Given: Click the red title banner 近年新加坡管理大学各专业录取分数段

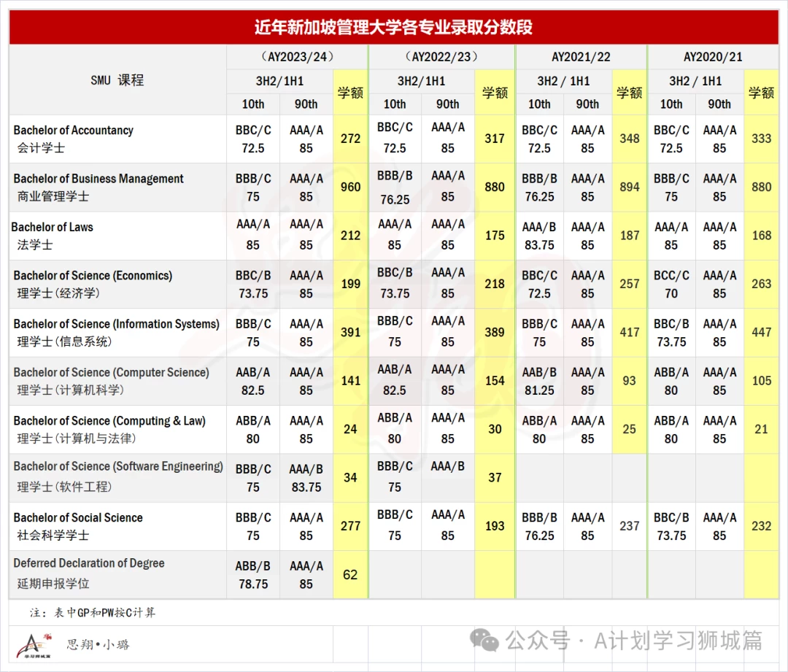Looking at the screenshot, I should click(393, 27).
